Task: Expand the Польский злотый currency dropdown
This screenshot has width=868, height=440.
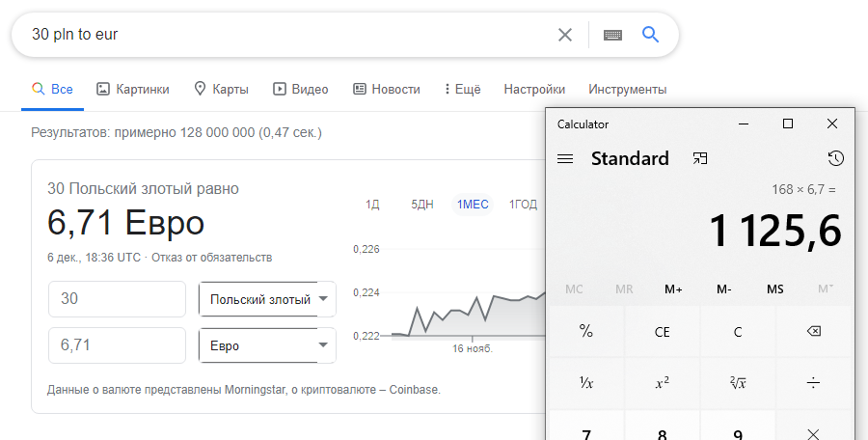Action: 267,299
